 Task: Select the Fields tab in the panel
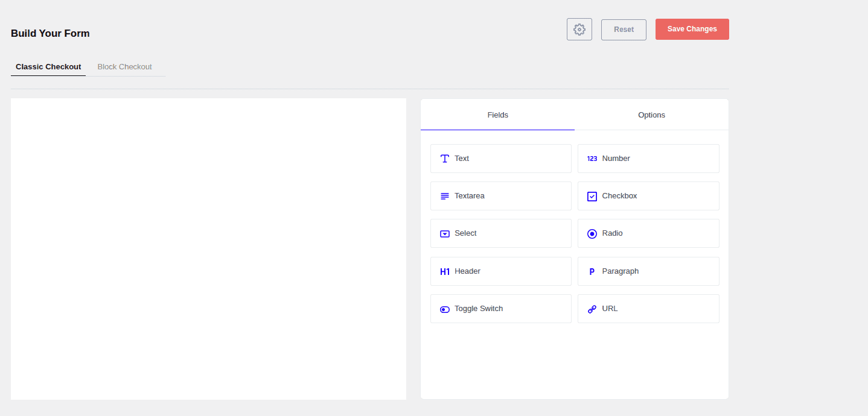coord(498,115)
